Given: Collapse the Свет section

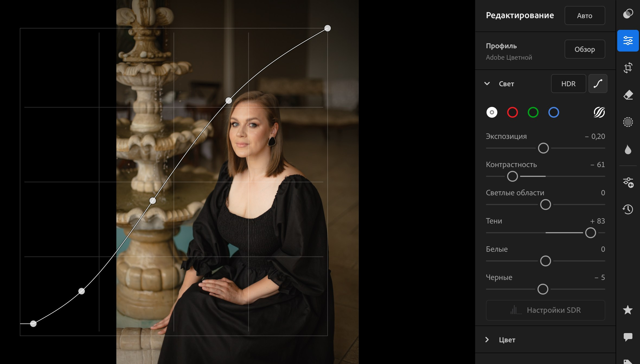Looking at the screenshot, I should click(x=487, y=84).
